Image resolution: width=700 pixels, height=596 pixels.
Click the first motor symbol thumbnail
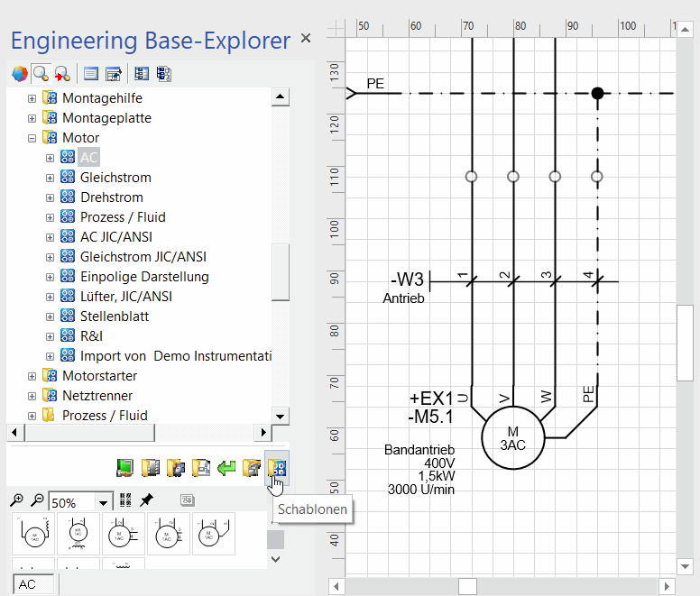point(33,534)
